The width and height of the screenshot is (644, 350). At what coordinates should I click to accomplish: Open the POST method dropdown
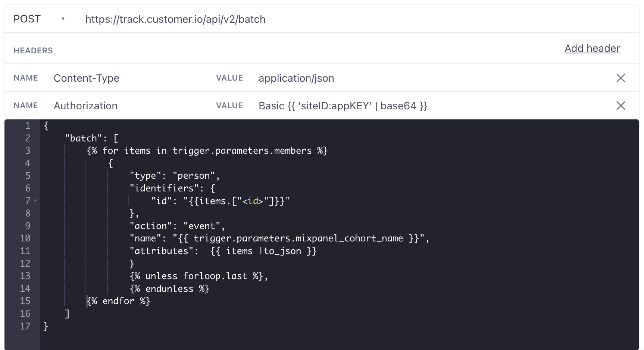tap(39, 19)
